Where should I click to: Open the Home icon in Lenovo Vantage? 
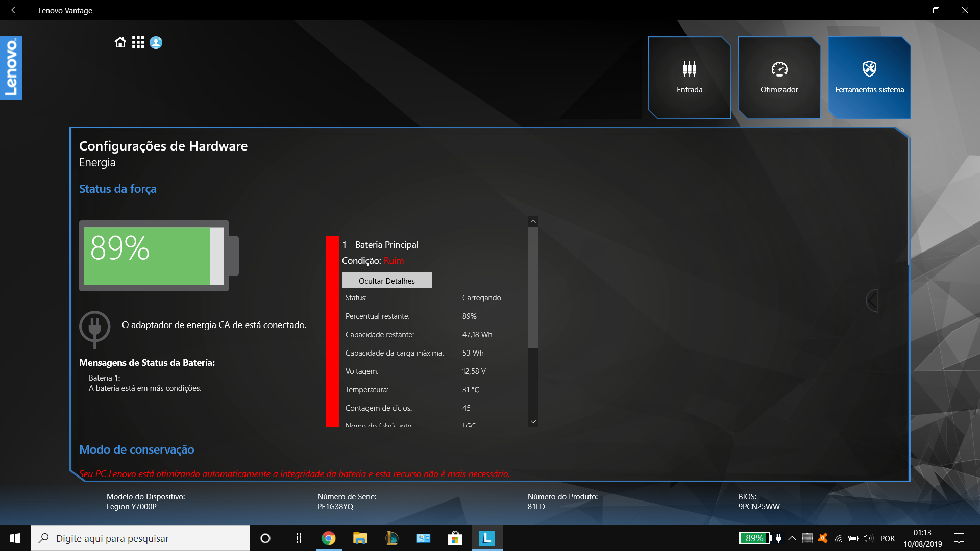(x=120, y=43)
